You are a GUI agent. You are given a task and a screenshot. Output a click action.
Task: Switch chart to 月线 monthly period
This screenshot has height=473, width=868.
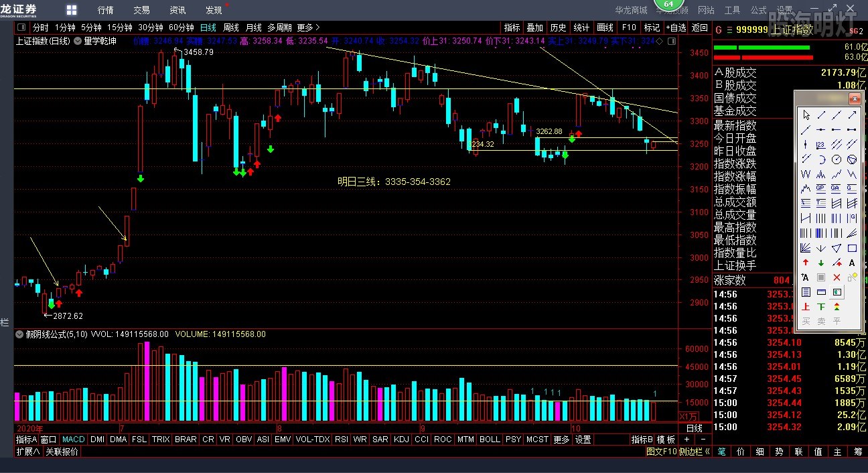253,27
